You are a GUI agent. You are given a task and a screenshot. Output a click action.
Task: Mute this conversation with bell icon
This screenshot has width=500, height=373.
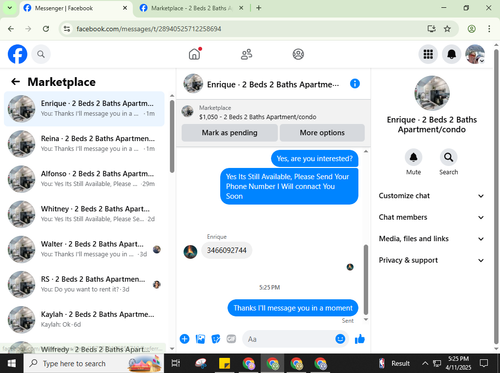click(413, 157)
